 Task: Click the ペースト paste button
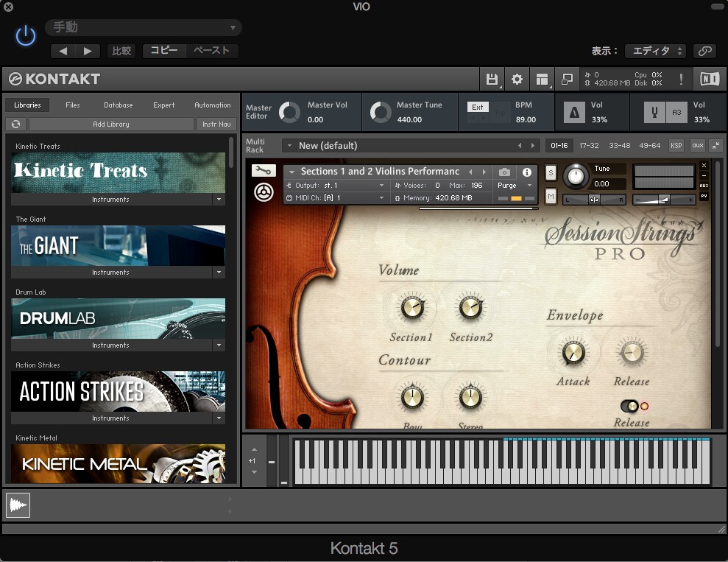click(212, 51)
